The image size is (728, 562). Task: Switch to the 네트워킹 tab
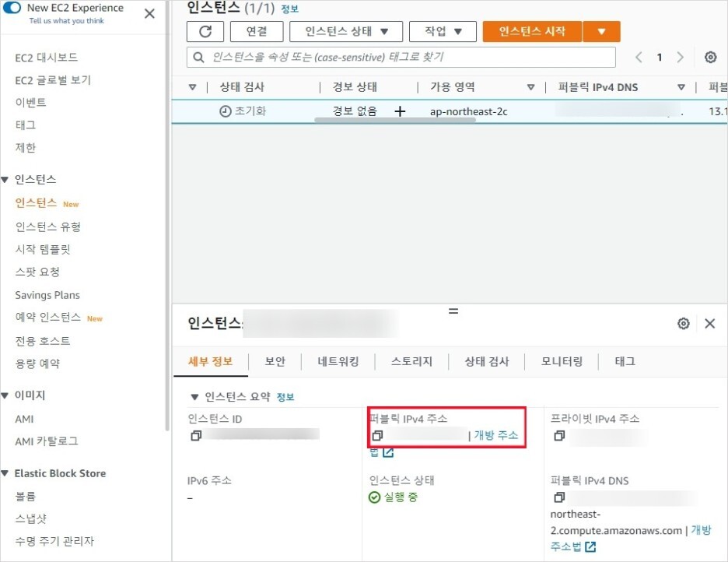point(338,361)
